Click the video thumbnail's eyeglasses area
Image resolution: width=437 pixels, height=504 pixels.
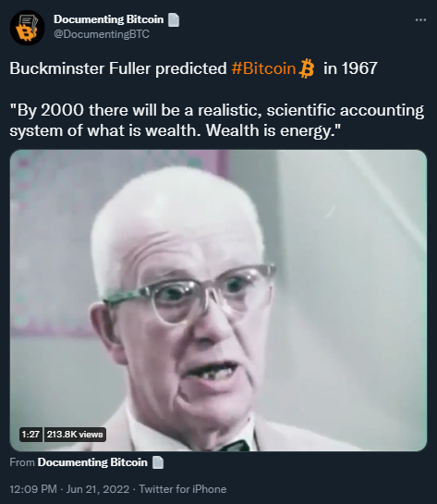[189, 294]
